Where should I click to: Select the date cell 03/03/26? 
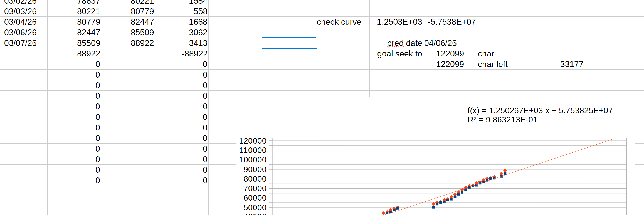[x=21, y=11]
